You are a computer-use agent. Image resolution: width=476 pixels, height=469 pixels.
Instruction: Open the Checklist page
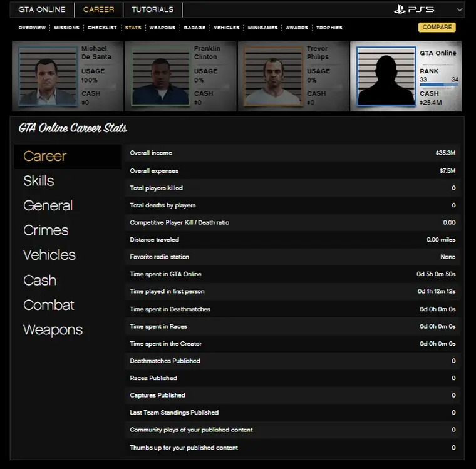point(102,28)
